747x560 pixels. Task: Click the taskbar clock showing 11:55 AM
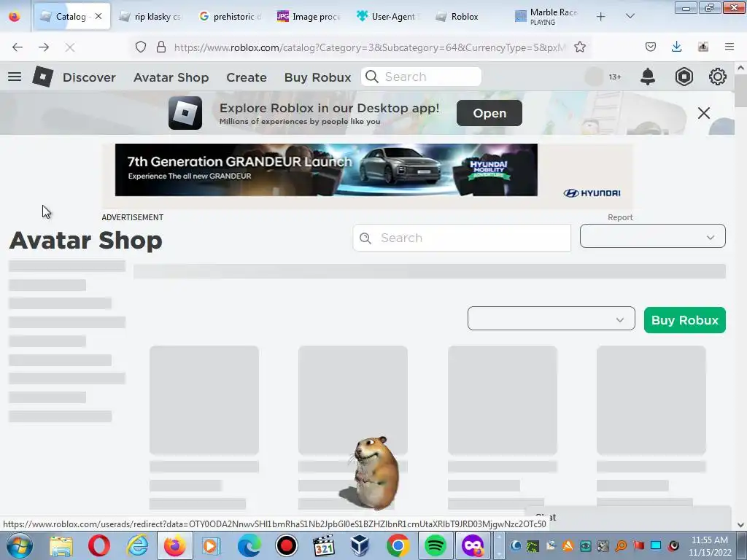point(710,546)
